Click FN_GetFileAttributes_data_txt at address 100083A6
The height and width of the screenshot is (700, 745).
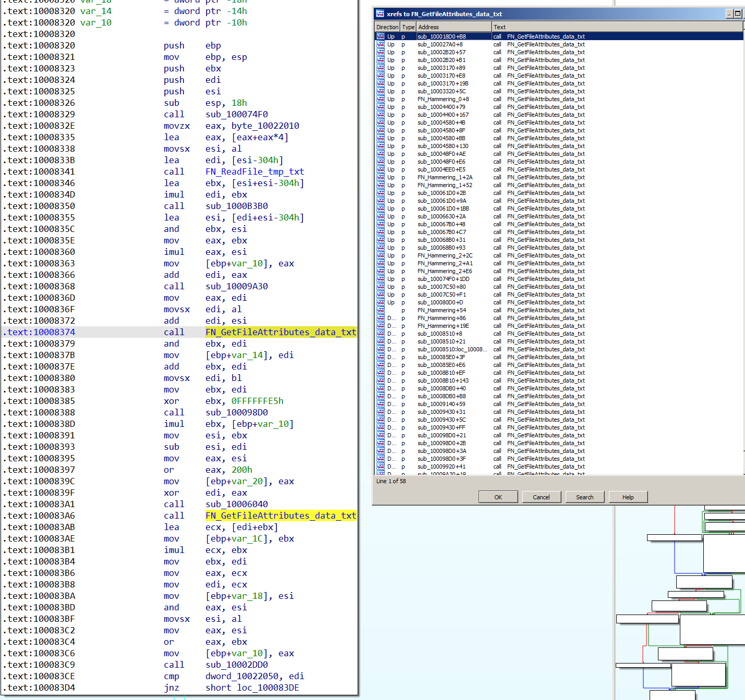coord(280,515)
